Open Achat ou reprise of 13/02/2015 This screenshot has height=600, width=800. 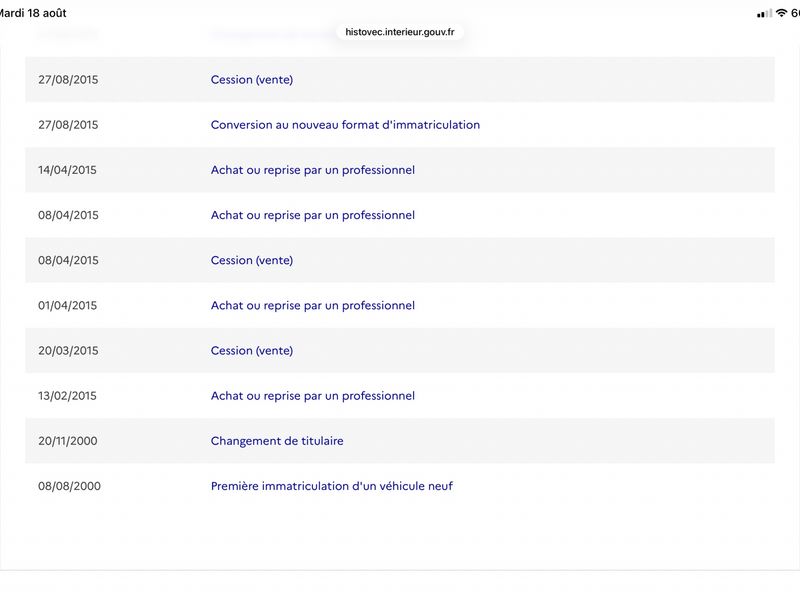pyautogui.click(x=312, y=395)
